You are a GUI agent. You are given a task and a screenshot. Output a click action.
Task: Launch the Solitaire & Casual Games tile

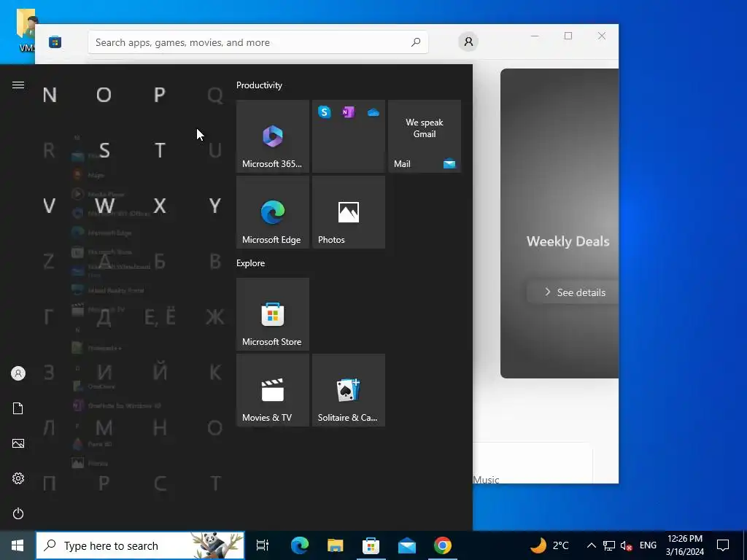[x=349, y=390]
